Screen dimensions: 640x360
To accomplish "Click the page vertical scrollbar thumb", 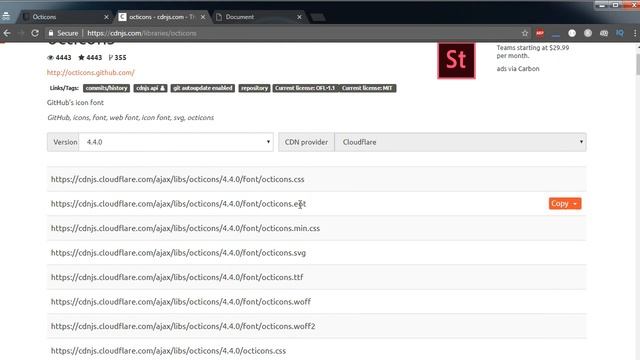I will 638,64.
